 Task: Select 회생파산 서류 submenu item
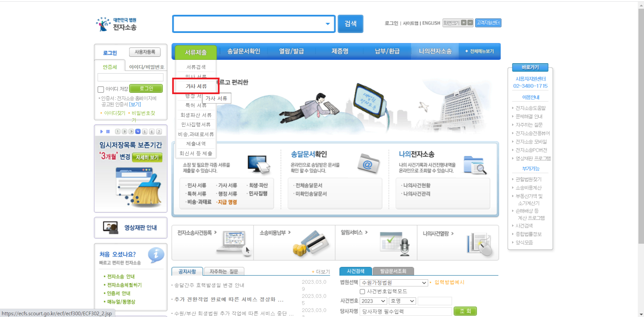(196, 115)
